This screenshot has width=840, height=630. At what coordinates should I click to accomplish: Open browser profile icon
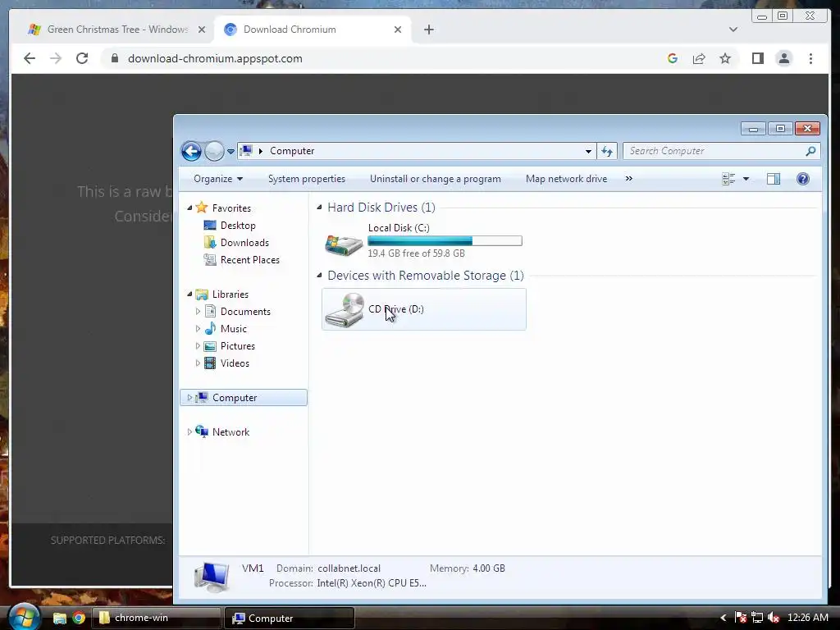tap(783, 58)
